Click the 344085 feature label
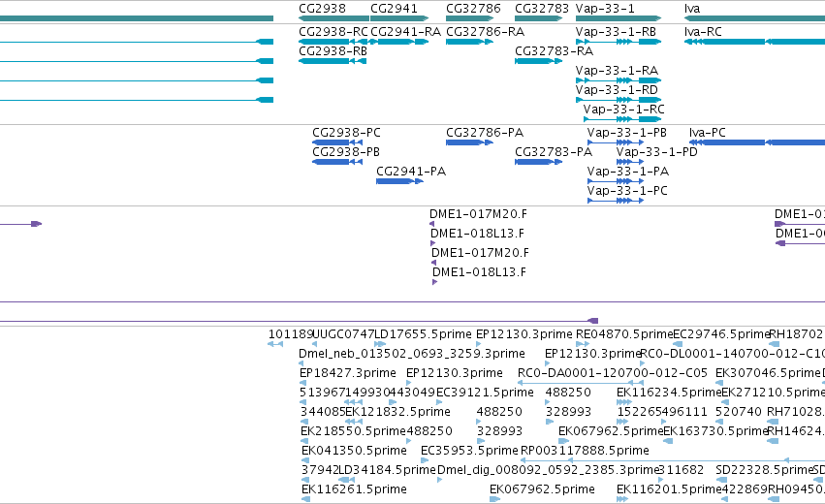 coord(323,412)
